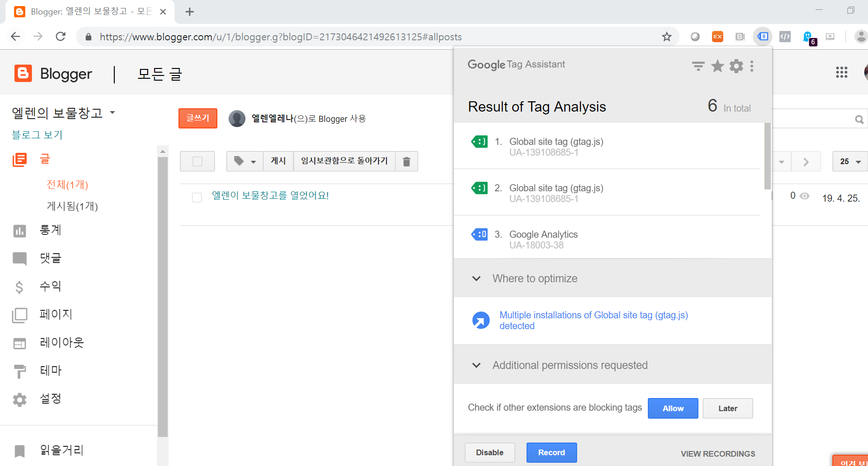Click the Record button
The width and height of the screenshot is (868, 466).
(552, 453)
